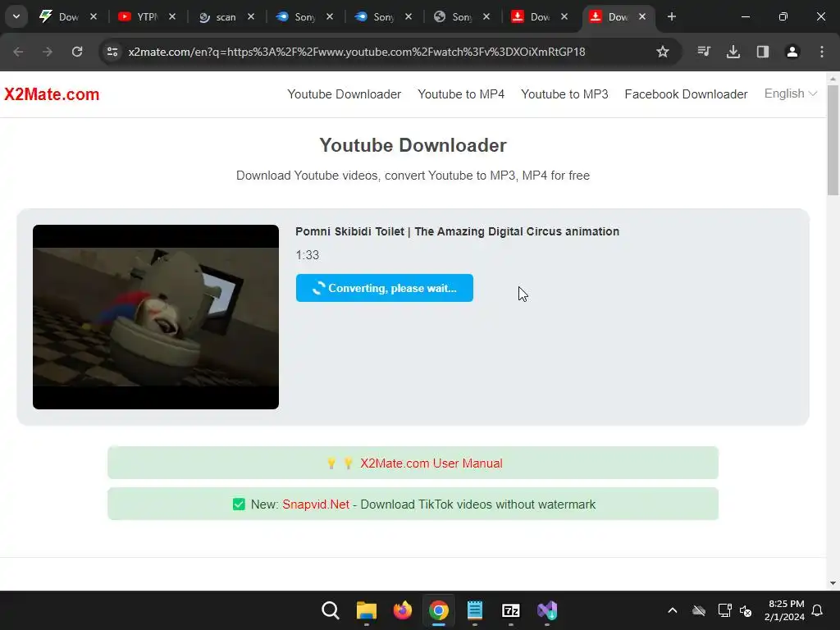Switch to the first Dow tab with lightning icon
Image resolution: width=840 pixels, height=630 pixels.
pyautogui.click(x=59, y=16)
